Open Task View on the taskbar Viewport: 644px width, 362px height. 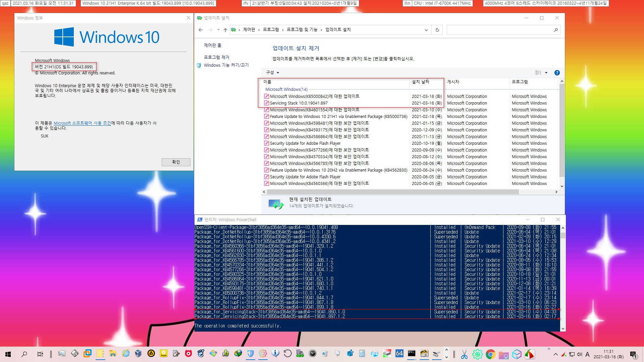tap(40, 354)
